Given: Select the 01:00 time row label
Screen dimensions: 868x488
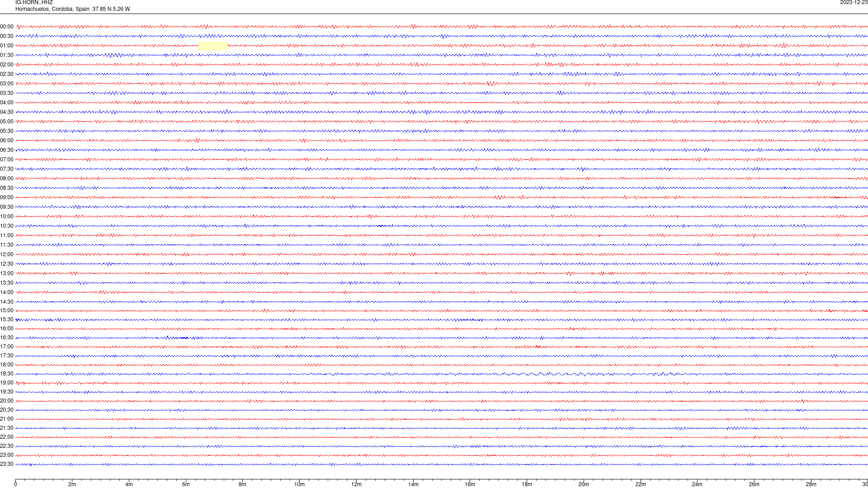Looking at the screenshot, I should click(x=7, y=46).
